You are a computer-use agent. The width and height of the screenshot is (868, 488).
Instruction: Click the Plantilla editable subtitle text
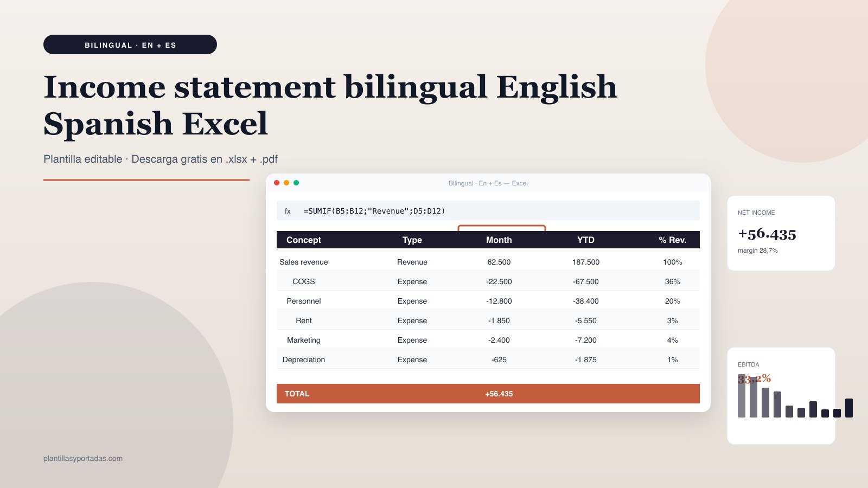click(161, 159)
